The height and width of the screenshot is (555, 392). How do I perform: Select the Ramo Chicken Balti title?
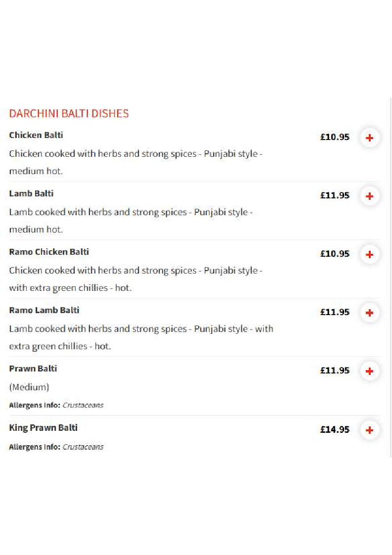pyautogui.click(x=49, y=252)
